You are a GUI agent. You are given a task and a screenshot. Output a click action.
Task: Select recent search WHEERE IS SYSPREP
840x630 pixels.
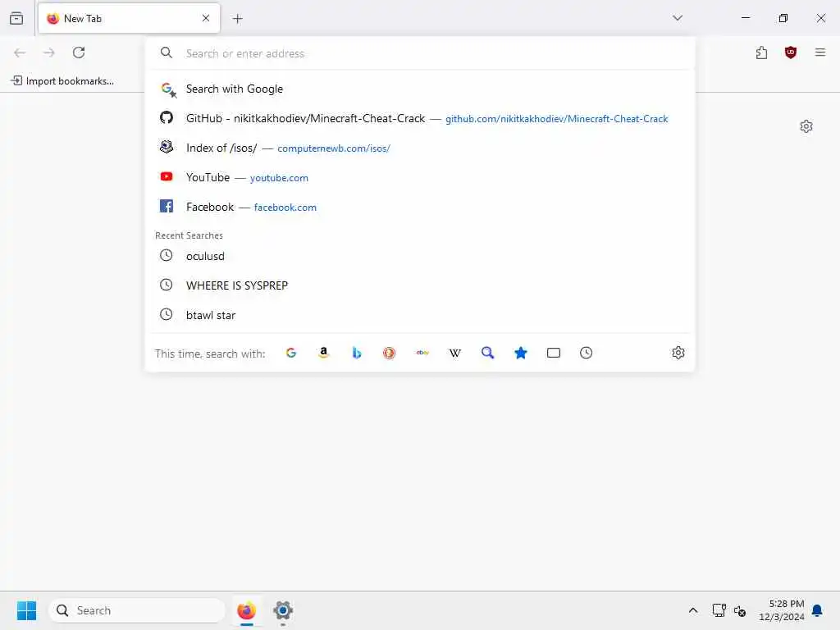(419, 285)
